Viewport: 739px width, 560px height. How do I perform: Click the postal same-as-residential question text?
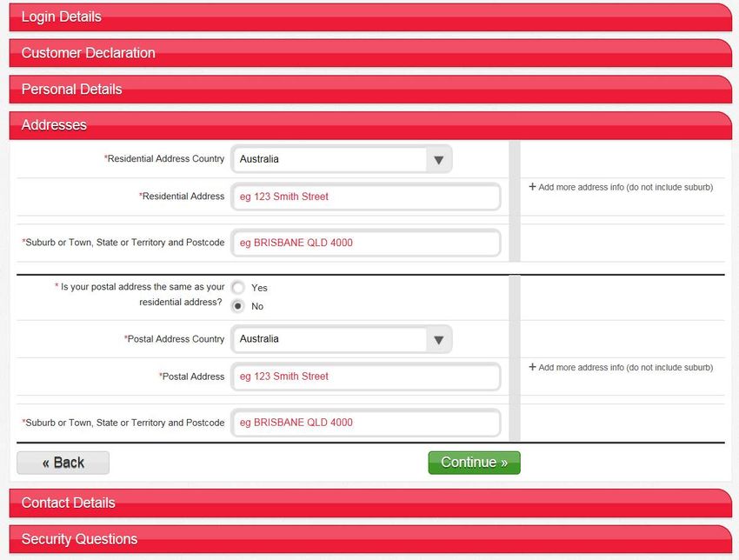coord(140,294)
